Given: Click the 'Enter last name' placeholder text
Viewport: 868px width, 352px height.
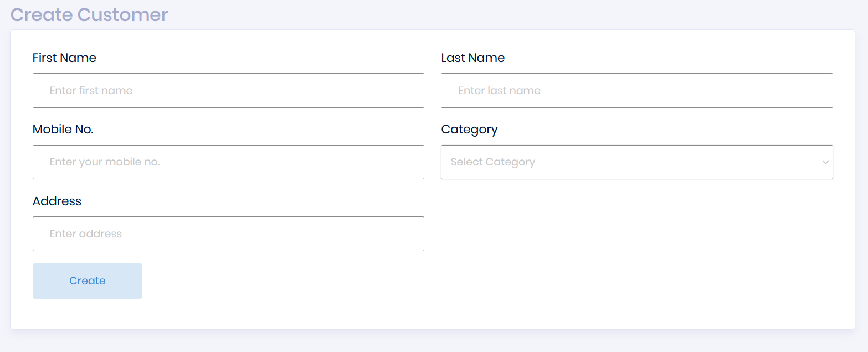Looking at the screenshot, I should point(499,91).
